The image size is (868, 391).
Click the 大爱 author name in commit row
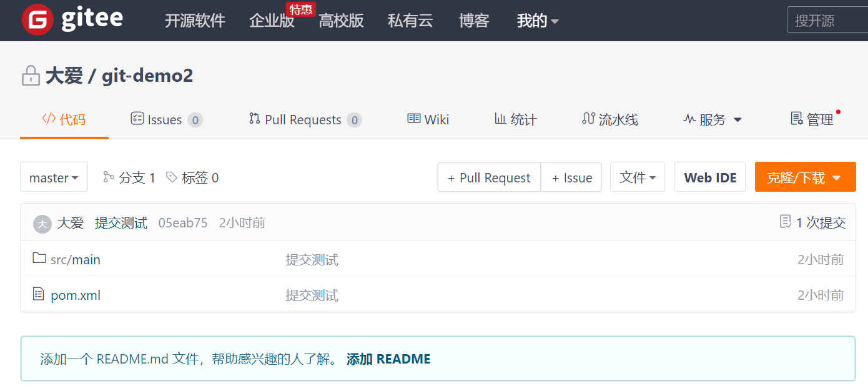pyautogui.click(x=71, y=223)
